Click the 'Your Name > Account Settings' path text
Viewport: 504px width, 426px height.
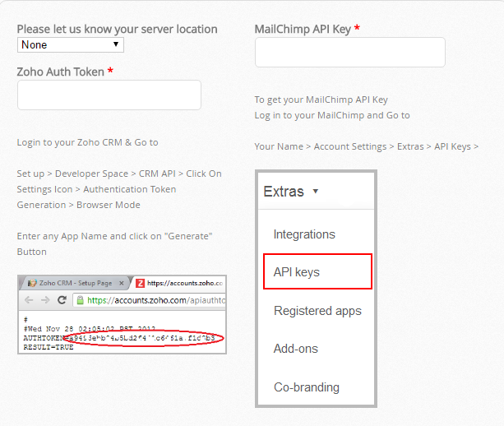pyautogui.click(x=367, y=146)
